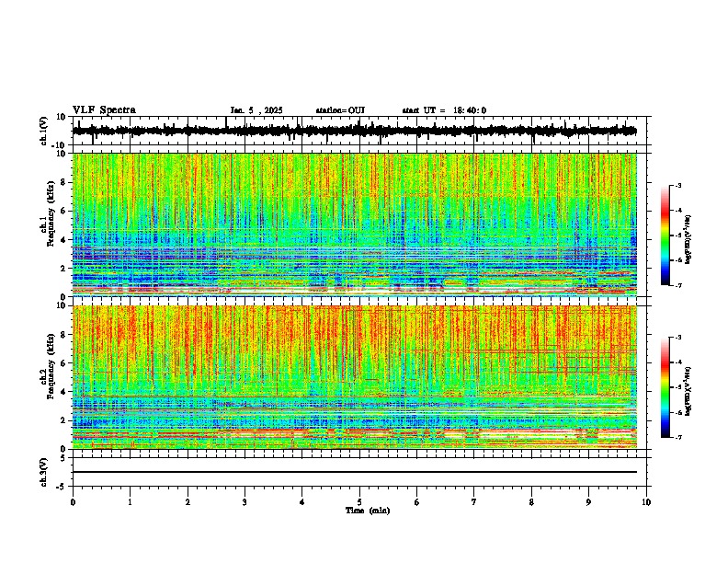Screen dimensions: 728x563
Task: Click the ch.2 color bar log(PSD) label
Action: coord(688,391)
